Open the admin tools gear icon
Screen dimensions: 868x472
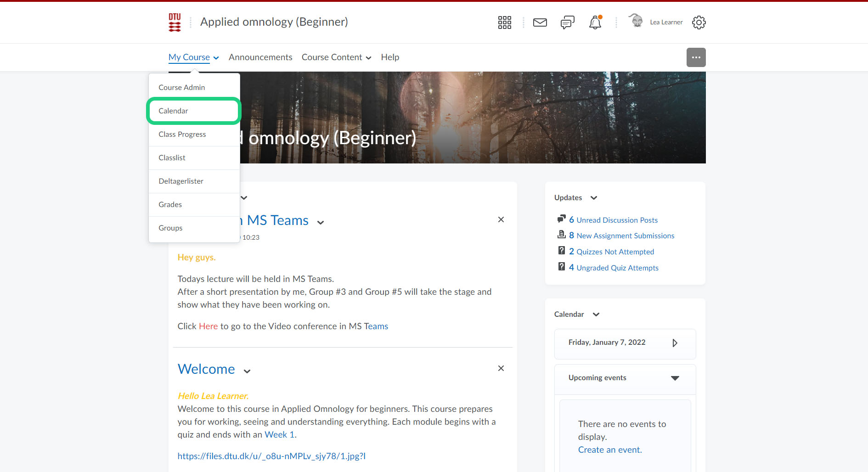coord(699,22)
